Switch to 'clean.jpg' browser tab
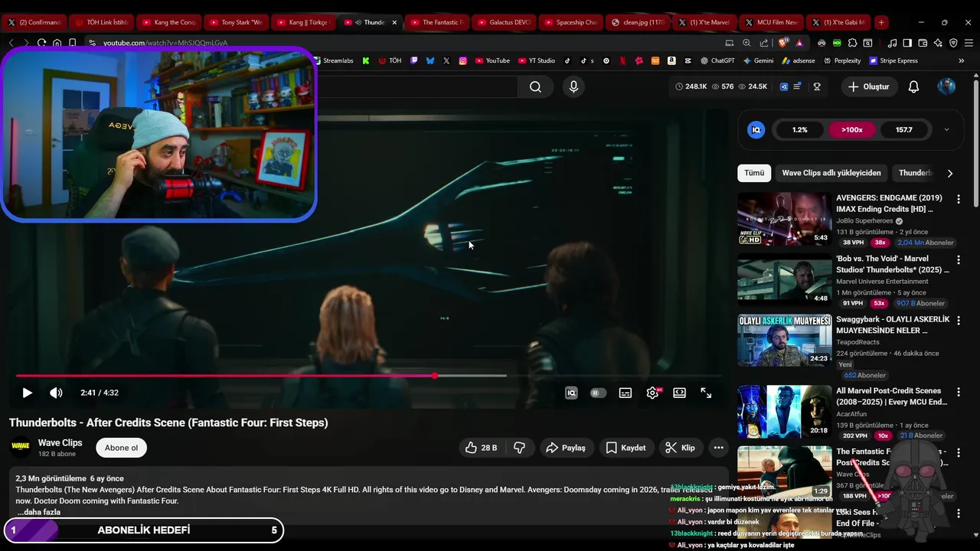The image size is (980, 551). tap(637, 22)
